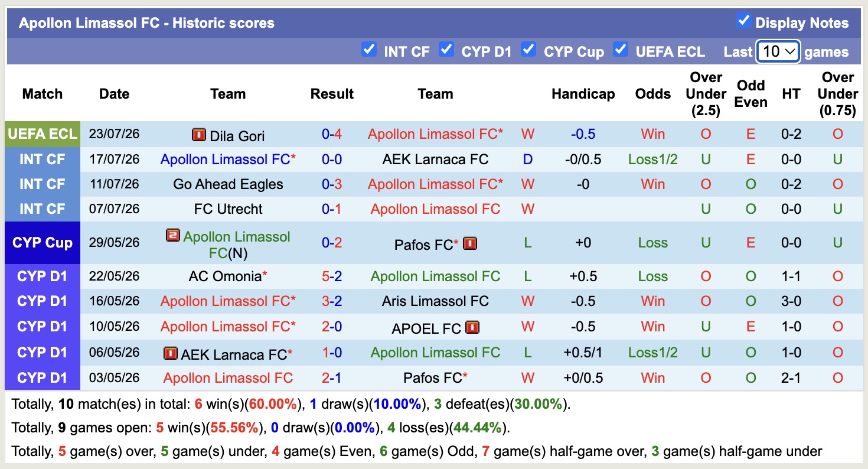Click the 5-2 result score
Image resolution: width=868 pixels, height=469 pixels.
tap(332, 276)
